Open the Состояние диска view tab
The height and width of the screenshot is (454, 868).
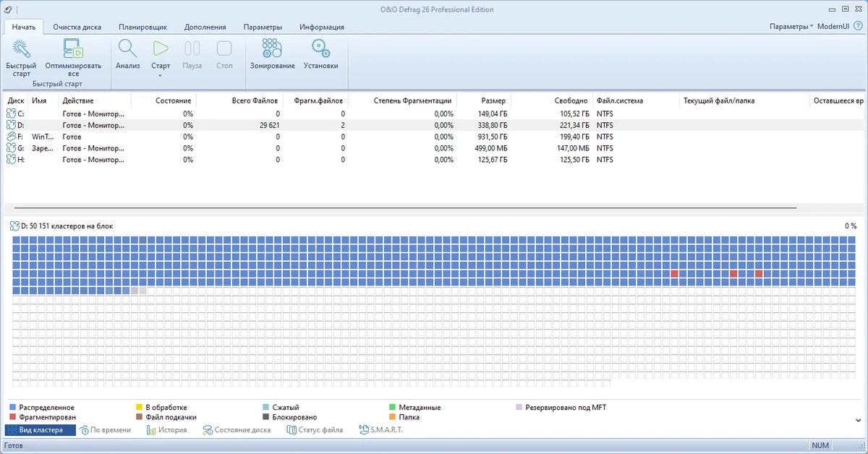click(x=237, y=430)
